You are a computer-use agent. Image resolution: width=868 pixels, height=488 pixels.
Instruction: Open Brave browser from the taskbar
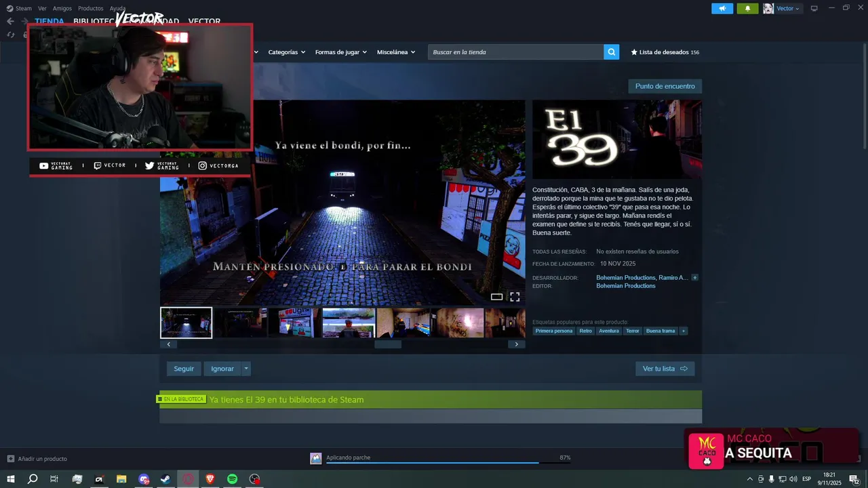210,479
